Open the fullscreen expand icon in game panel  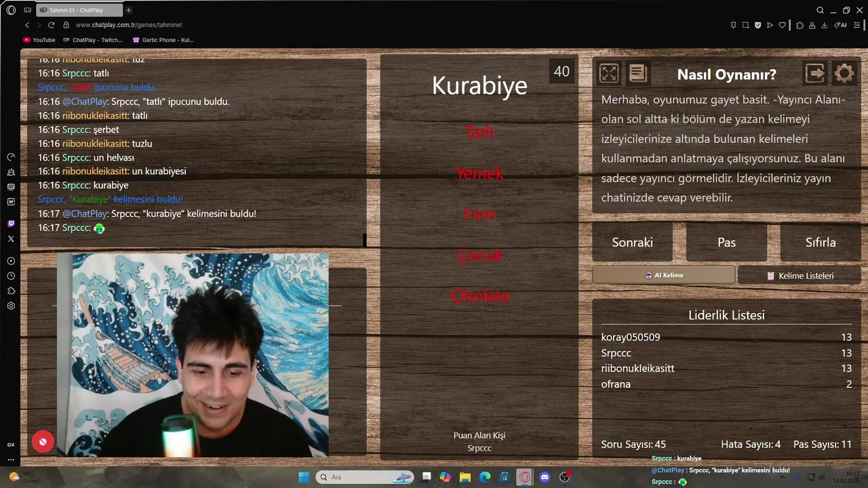click(609, 73)
